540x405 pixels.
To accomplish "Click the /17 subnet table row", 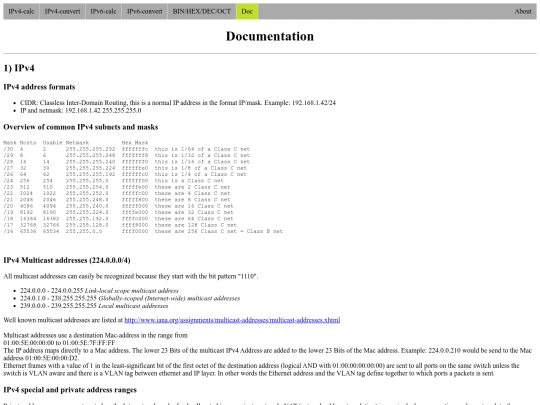I will click(120, 225).
